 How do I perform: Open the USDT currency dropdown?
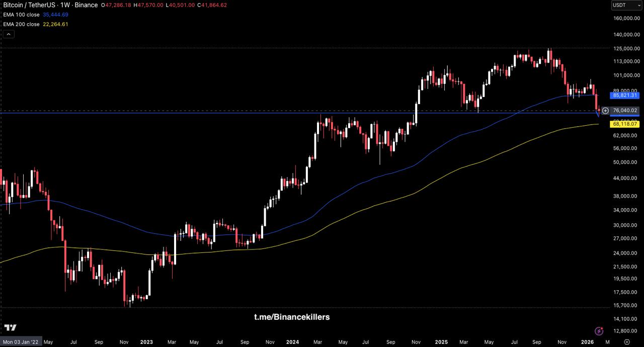click(x=626, y=5)
